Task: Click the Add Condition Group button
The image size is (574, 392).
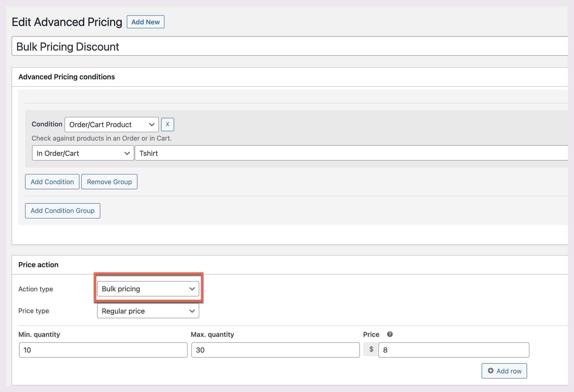Action: tap(62, 211)
